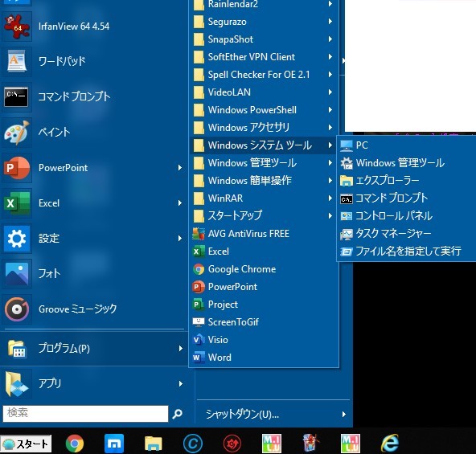This screenshot has height=454, width=476.
Task: Open PowerPoint in the programs list
Action: coord(264,287)
